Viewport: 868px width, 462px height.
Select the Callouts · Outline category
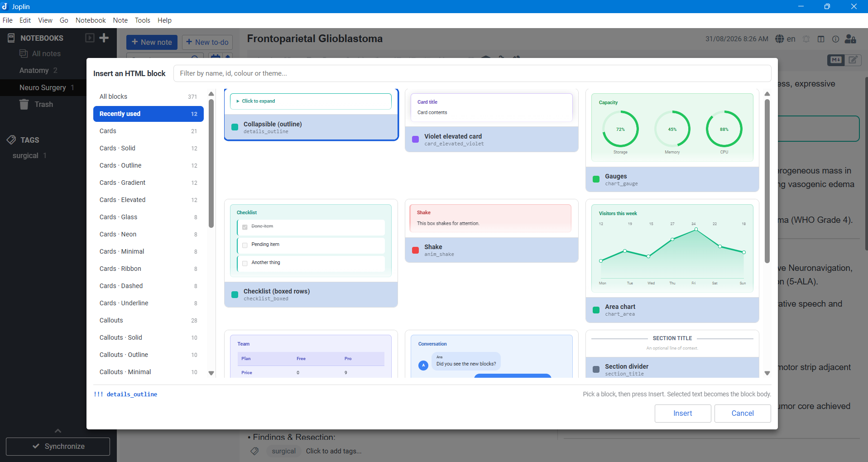[149, 355]
